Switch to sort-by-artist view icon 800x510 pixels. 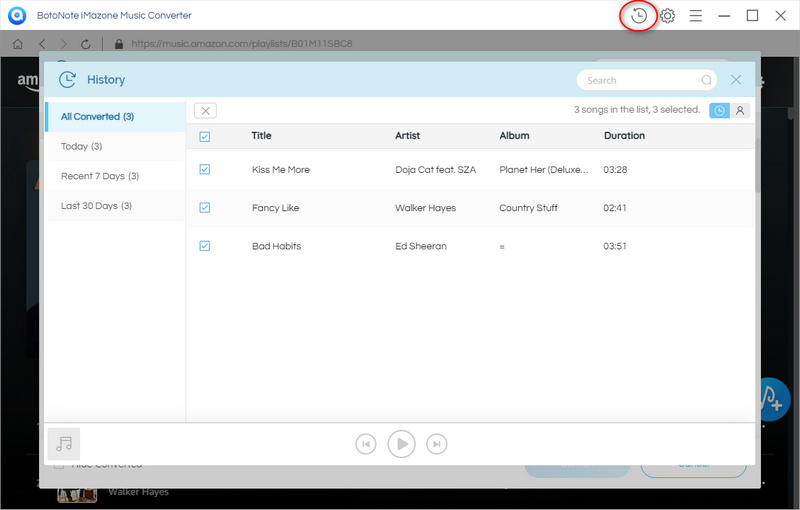click(x=740, y=111)
